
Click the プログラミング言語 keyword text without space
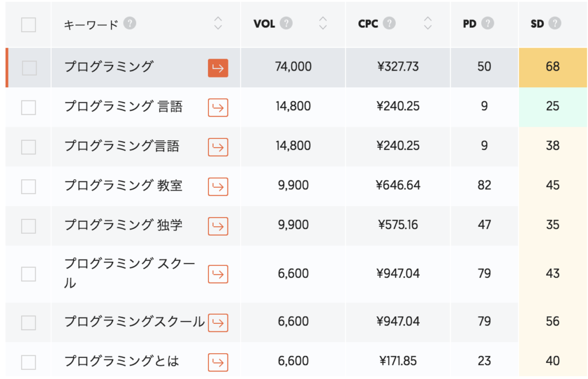click(x=122, y=146)
